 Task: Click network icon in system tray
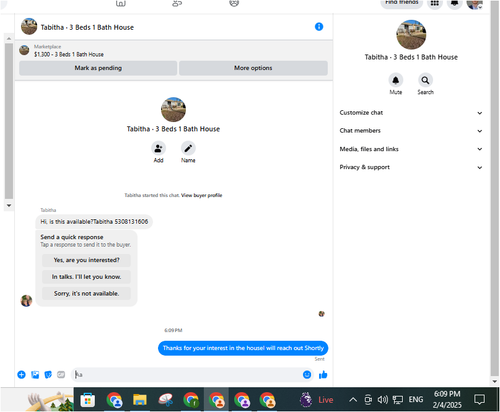[398, 399]
